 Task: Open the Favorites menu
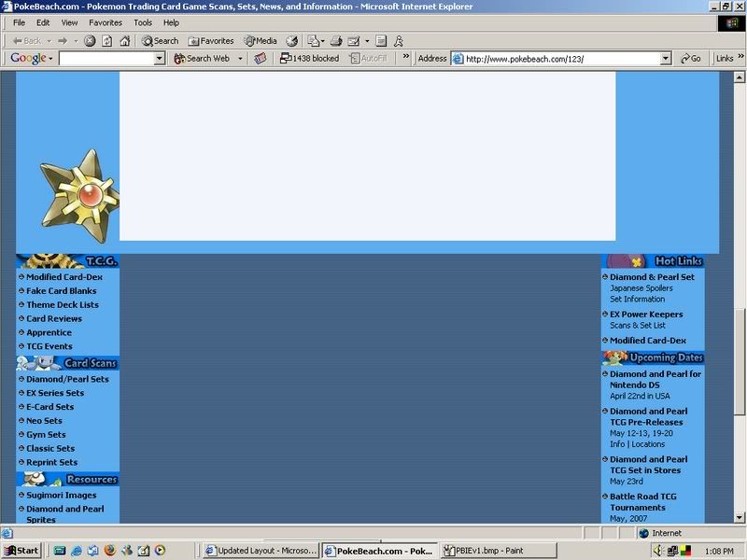pos(106,22)
